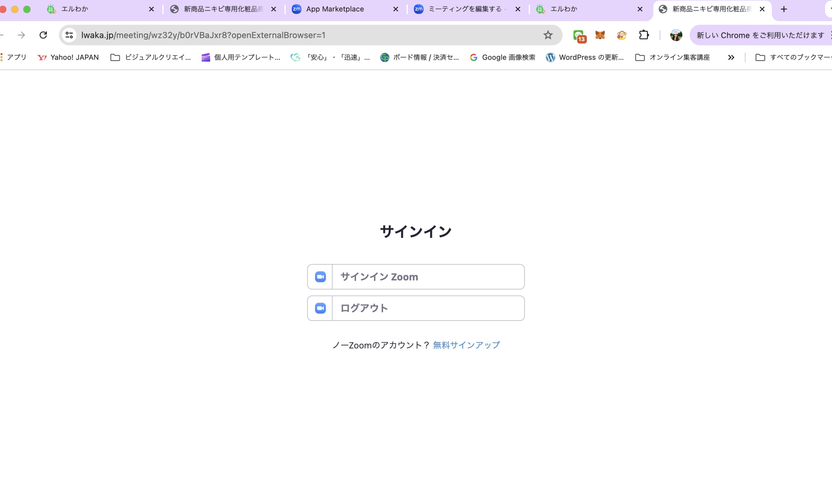Open the ビジュアルクリエイ... bookmark folder
832x504 pixels.
pos(151,58)
